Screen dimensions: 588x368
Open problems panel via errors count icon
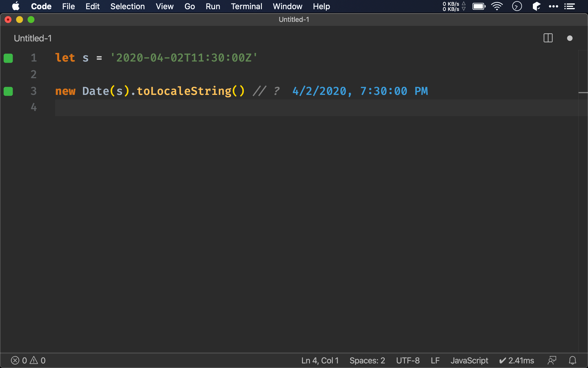pos(19,361)
